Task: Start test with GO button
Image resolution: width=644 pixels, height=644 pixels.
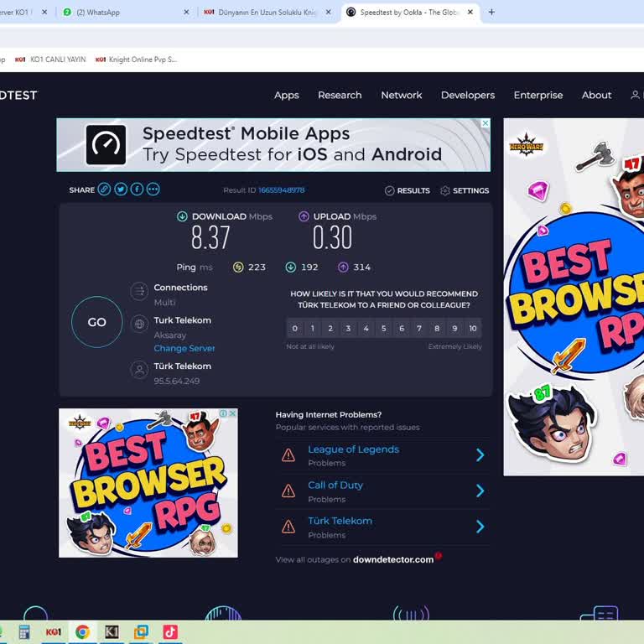Action: 97,322
